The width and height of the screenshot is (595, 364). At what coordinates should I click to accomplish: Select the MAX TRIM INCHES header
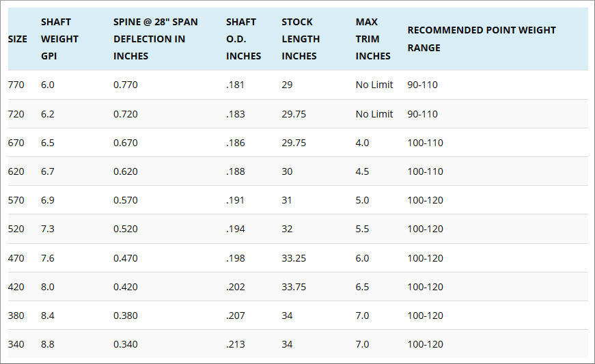(373, 39)
